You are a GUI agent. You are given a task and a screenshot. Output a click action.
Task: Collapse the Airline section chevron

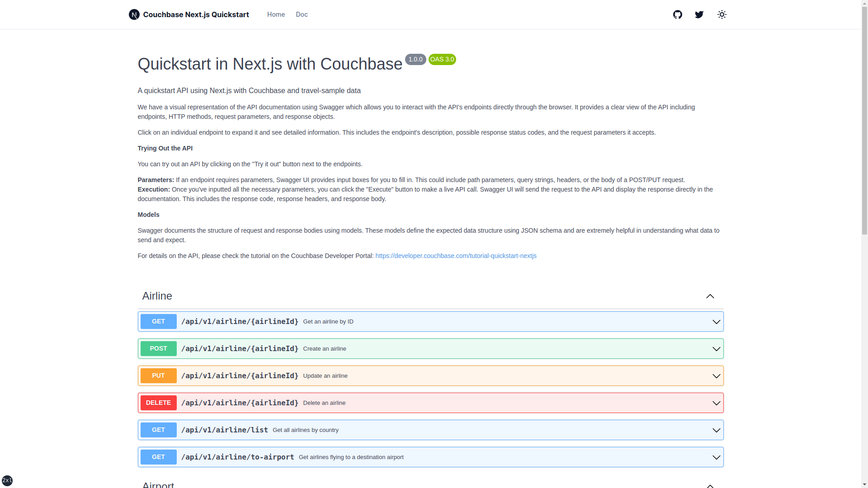pyautogui.click(x=710, y=296)
